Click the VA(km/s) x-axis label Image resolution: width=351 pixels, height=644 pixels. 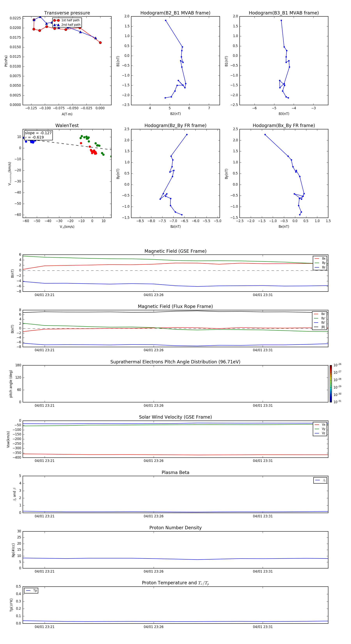click(x=67, y=227)
